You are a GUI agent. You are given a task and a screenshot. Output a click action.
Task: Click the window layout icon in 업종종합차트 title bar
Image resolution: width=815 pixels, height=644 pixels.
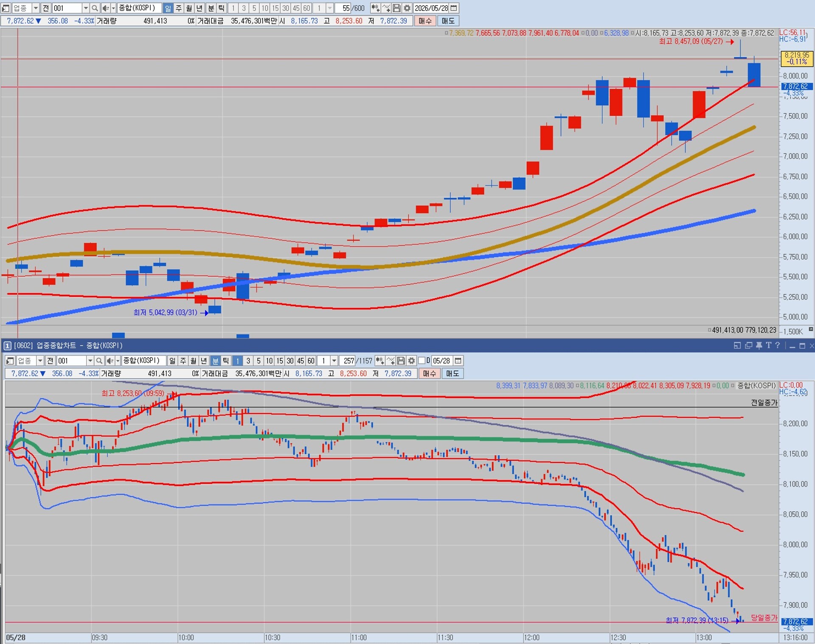pos(737,345)
